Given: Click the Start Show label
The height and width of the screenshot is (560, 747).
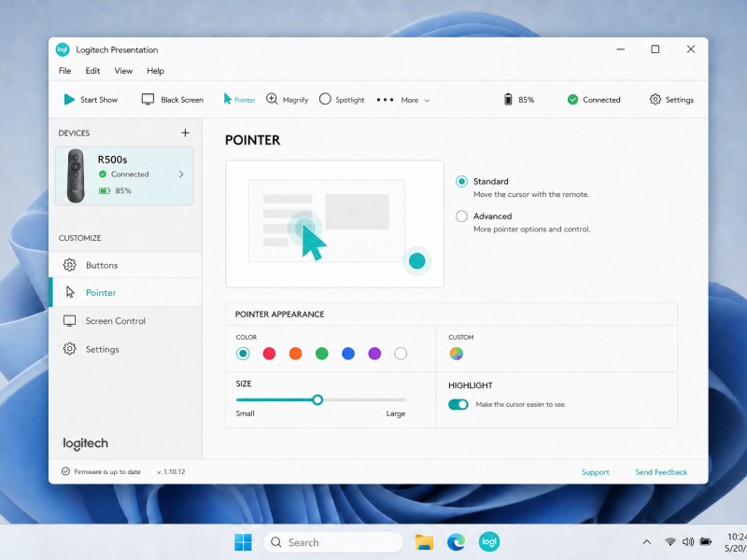Looking at the screenshot, I should tap(99, 100).
